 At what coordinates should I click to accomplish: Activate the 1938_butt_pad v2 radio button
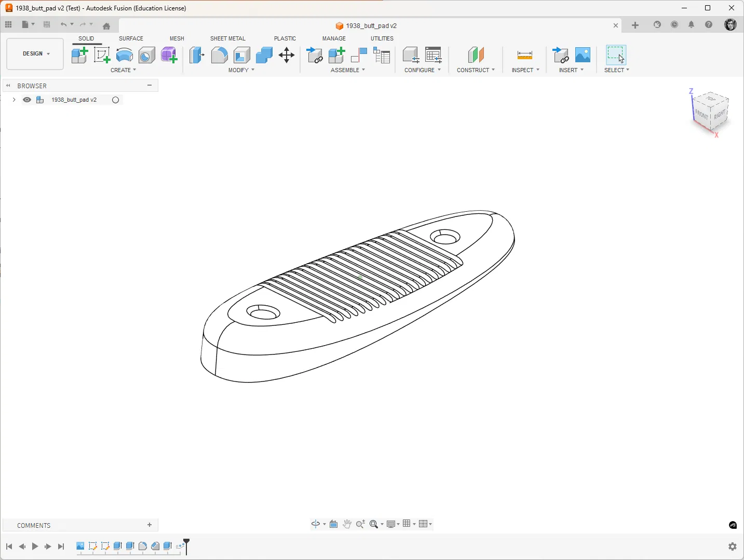point(116,100)
